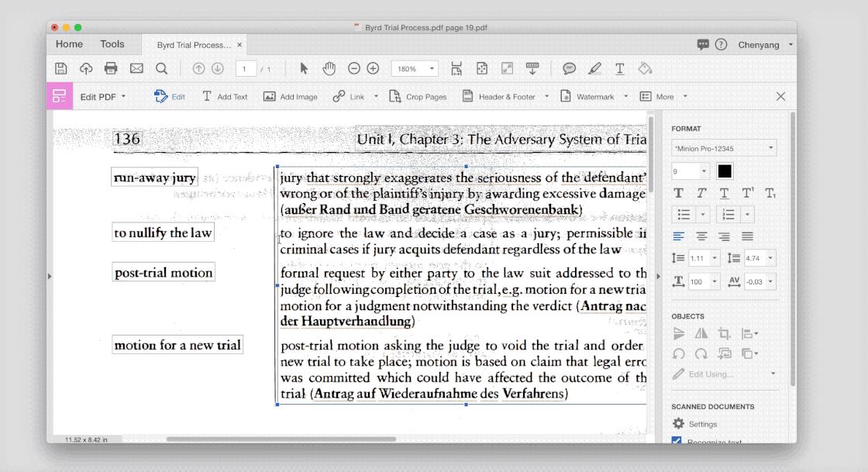Send file by email envelope icon
The width and height of the screenshot is (868, 472).
136,69
